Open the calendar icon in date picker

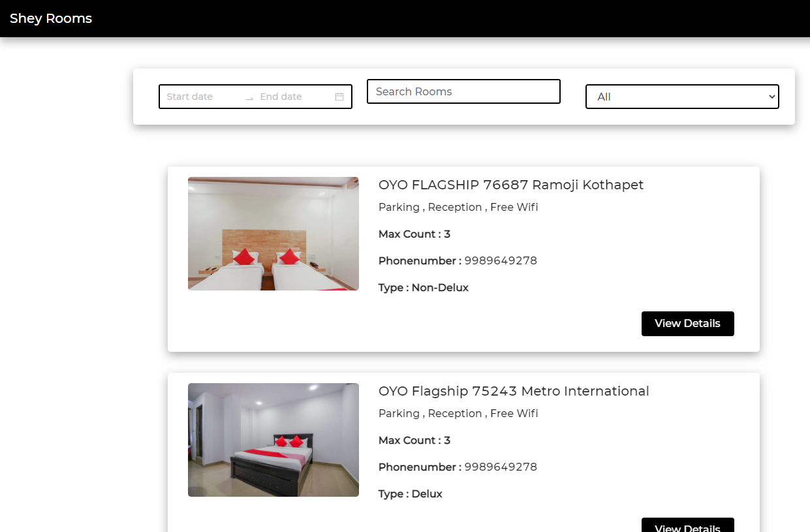(x=339, y=97)
